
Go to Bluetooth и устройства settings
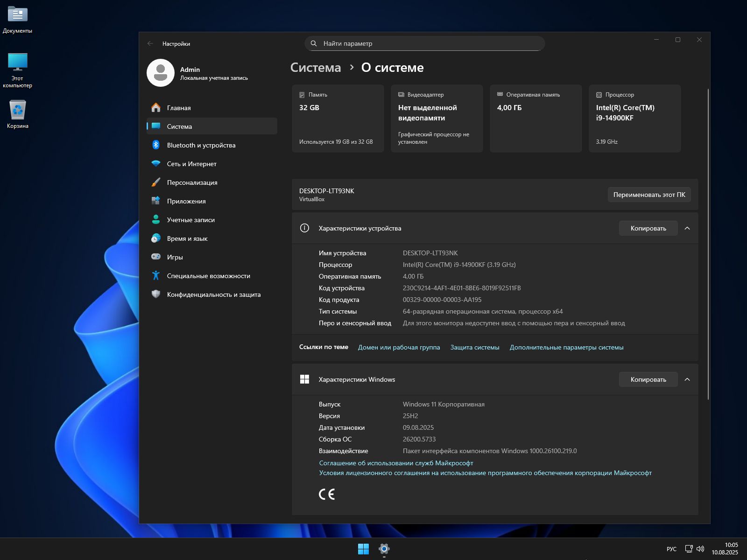(x=212, y=145)
